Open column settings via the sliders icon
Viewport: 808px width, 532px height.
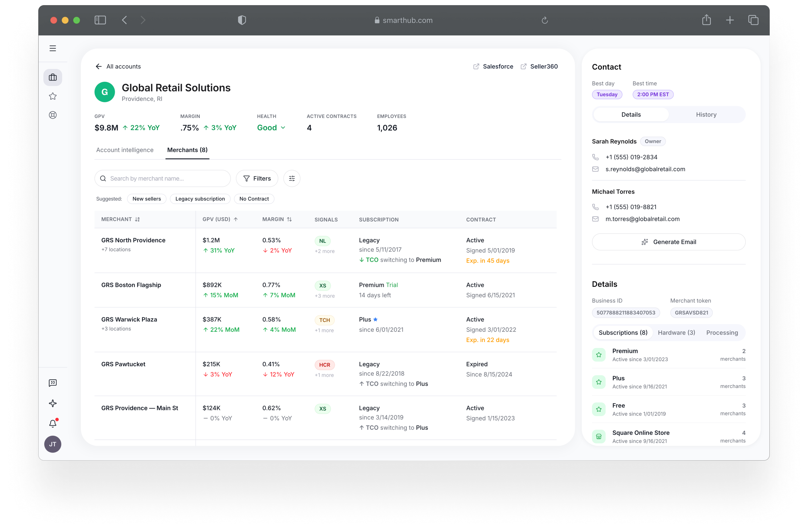click(292, 178)
